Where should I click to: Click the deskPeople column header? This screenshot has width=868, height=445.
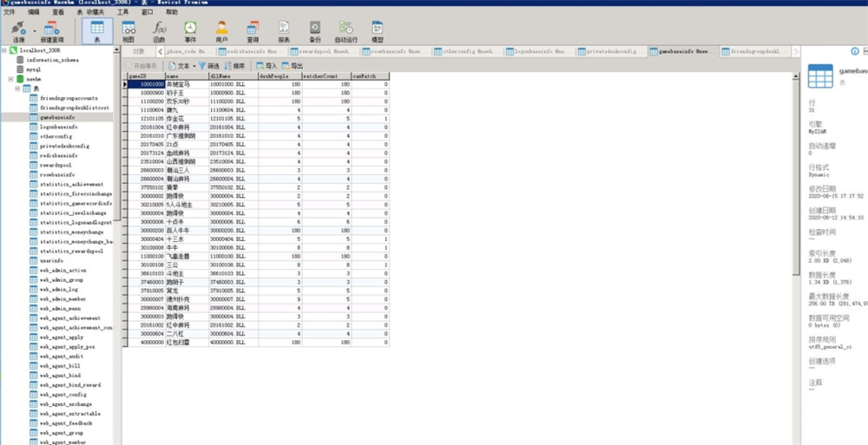click(x=279, y=76)
